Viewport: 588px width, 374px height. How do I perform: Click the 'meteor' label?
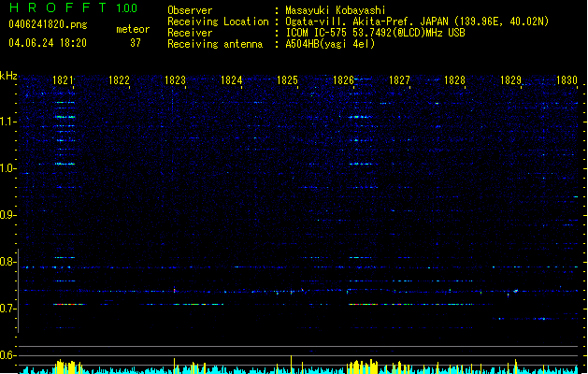click(133, 29)
